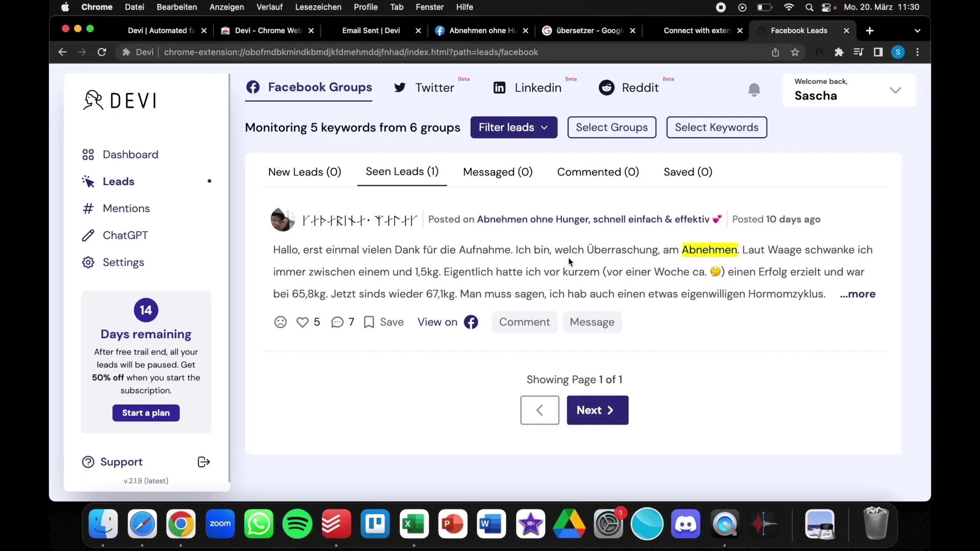This screenshot has height=551, width=980.
Task: Click the logout icon beside Support
Action: point(204,462)
